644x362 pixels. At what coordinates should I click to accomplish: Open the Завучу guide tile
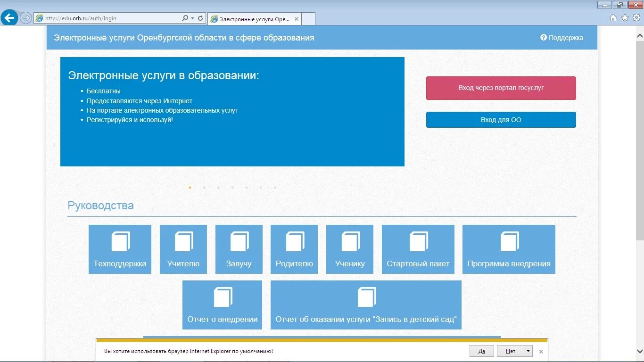(x=239, y=249)
